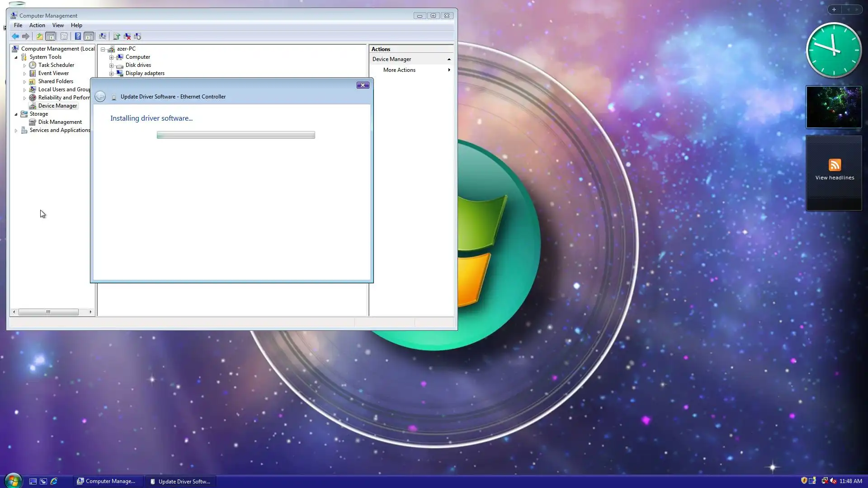Click the Help question mark toolbar icon
Image resolution: width=868 pixels, height=488 pixels.
[x=78, y=36]
